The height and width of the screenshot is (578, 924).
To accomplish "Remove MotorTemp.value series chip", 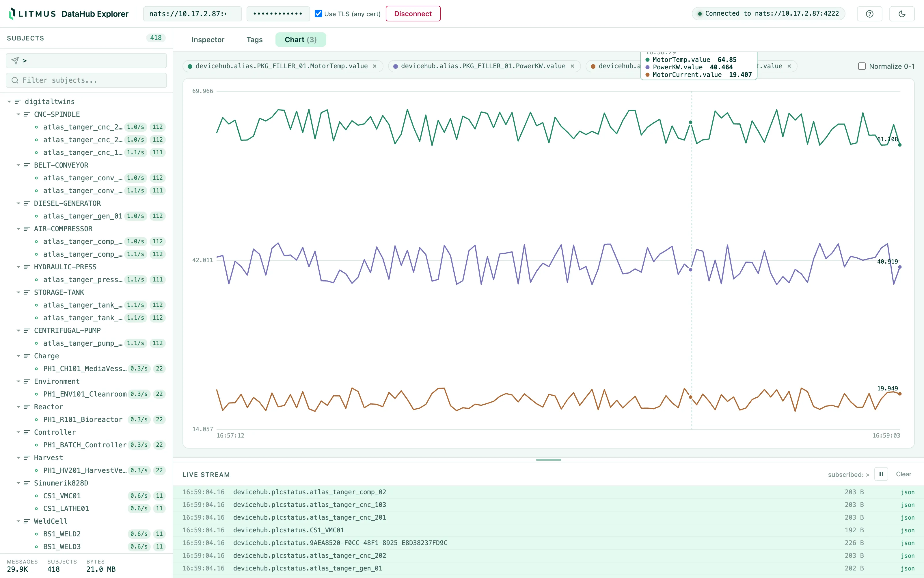I will [x=375, y=66].
